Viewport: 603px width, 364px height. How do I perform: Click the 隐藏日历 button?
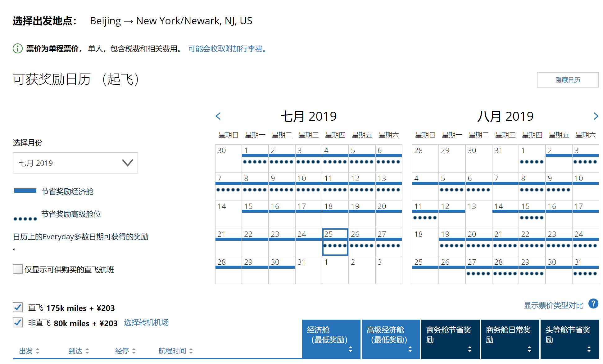[567, 80]
